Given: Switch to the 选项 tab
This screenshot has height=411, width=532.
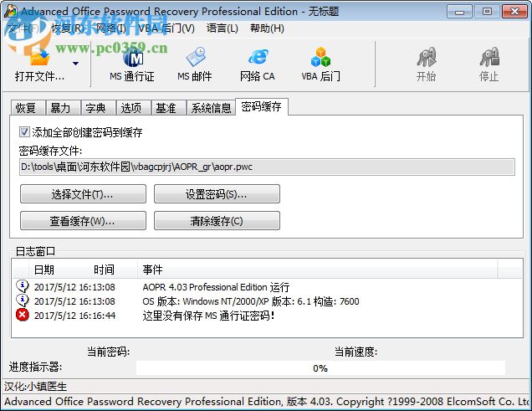Looking at the screenshot, I should click(133, 108).
